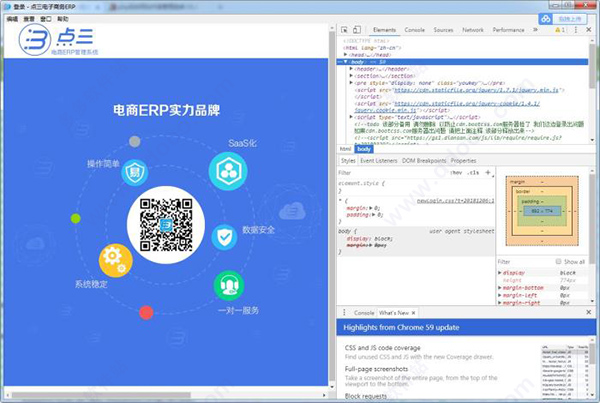Expand computed display property
This screenshot has height=403, width=600.
coord(500,273)
